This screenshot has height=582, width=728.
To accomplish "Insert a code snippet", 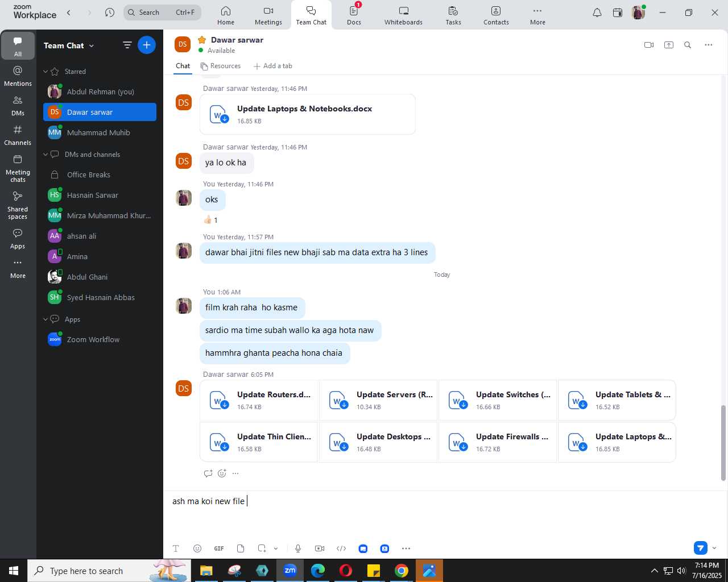I will (341, 548).
